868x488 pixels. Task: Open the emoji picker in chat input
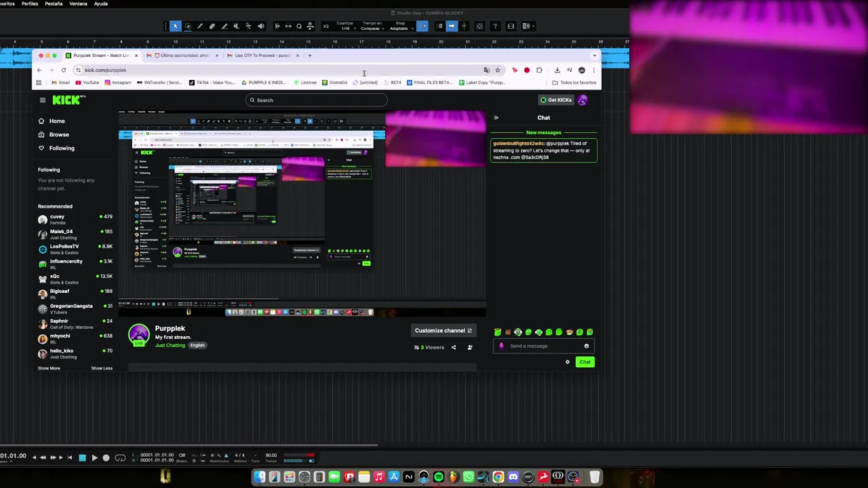point(587,346)
